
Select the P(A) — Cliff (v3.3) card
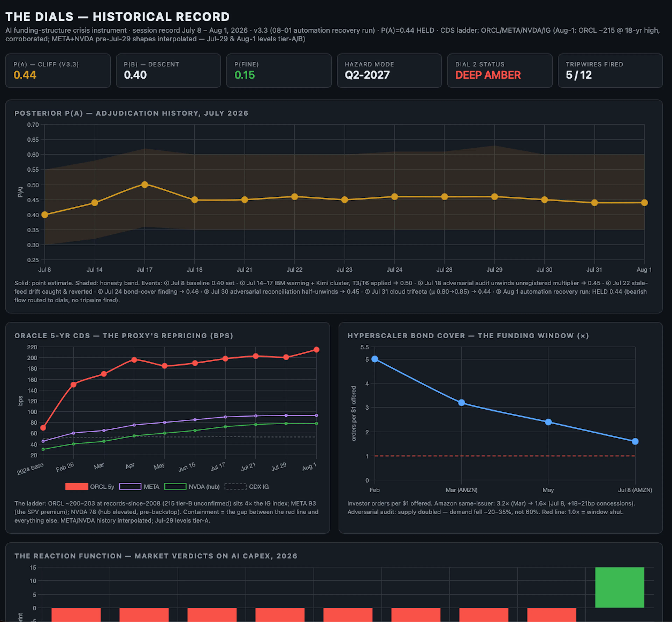tap(58, 71)
